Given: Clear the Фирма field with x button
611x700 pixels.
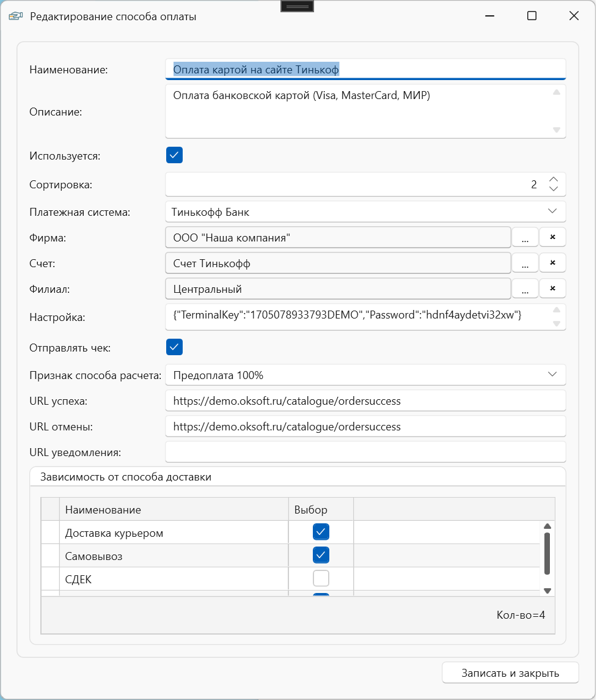Looking at the screenshot, I should coord(552,237).
